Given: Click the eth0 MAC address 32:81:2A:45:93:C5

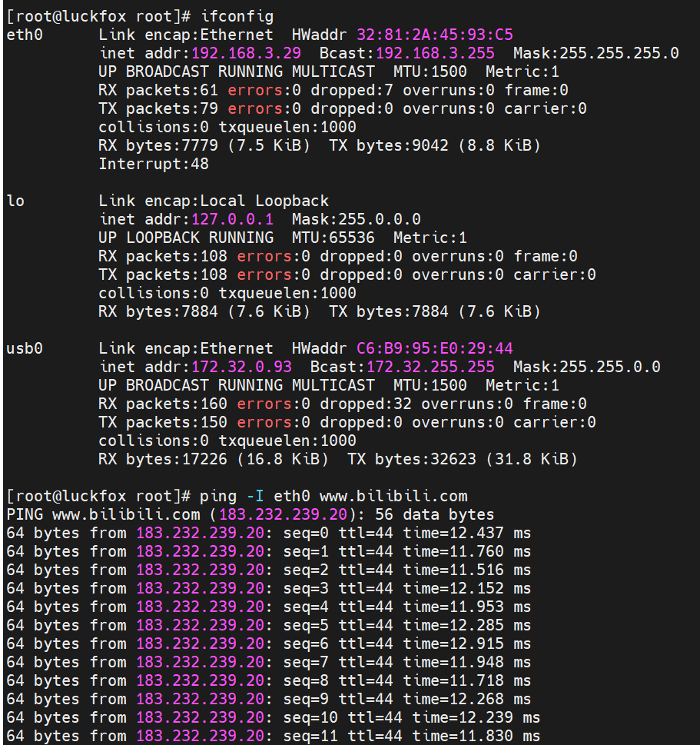Looking at the screenshot, I should click(435, 35).
